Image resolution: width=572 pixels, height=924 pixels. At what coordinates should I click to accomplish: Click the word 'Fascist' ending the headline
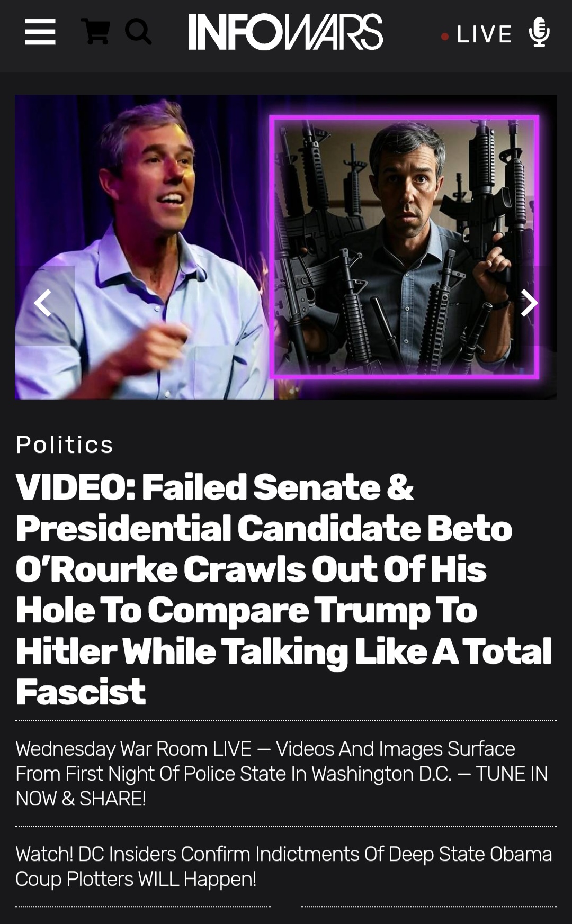81,691
